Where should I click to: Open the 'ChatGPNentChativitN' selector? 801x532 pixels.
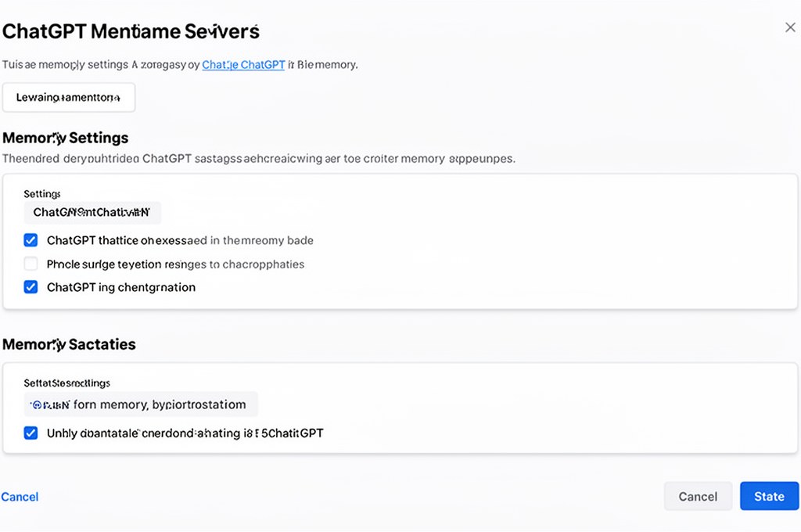pyautogui.click(x=92, y=213)
